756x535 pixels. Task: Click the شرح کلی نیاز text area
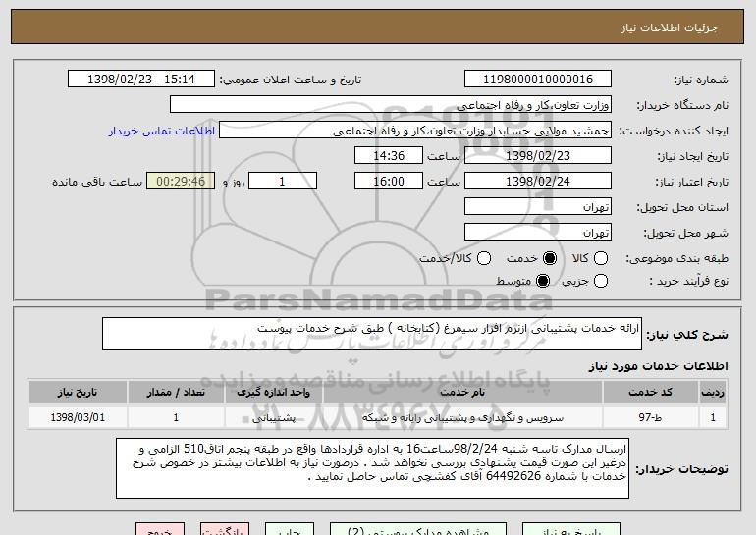point(372,334)
